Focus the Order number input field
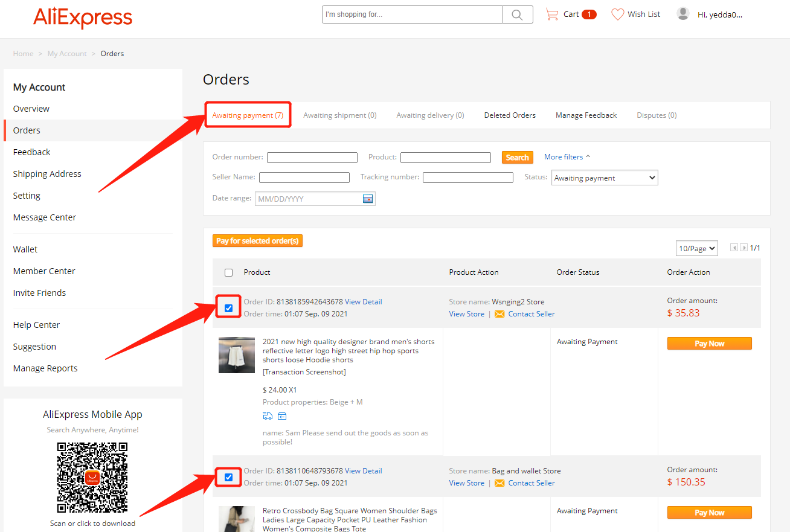790x532 pixels. (x=312, y=158)
